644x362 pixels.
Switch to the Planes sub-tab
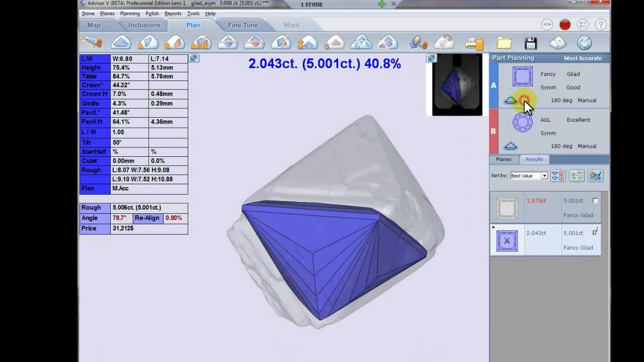[504, 159]
